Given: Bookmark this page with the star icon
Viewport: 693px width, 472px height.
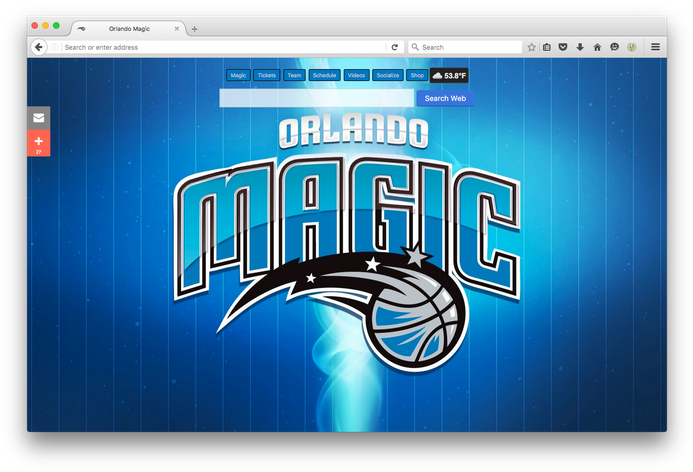Looking at the screenshot, I should (531, 47).
